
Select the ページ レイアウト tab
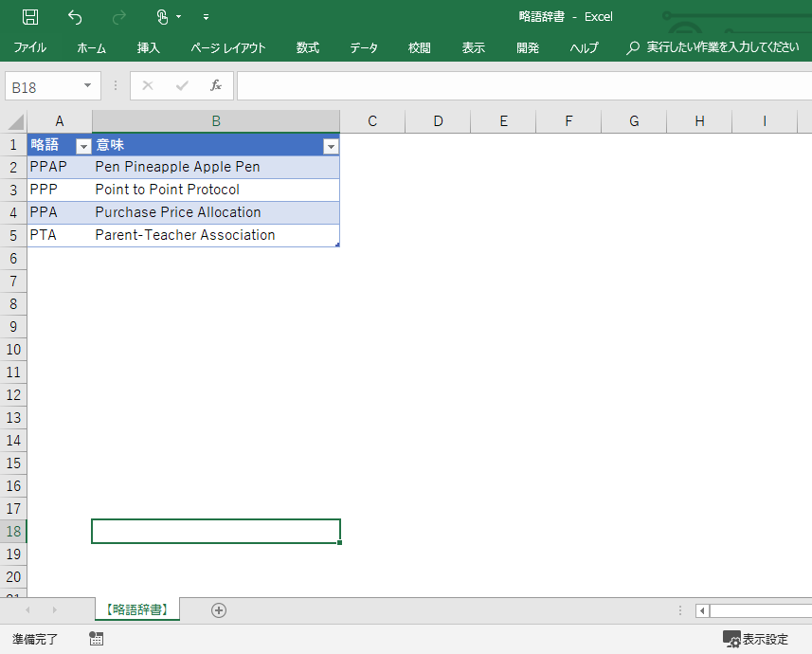click(227, 47)
